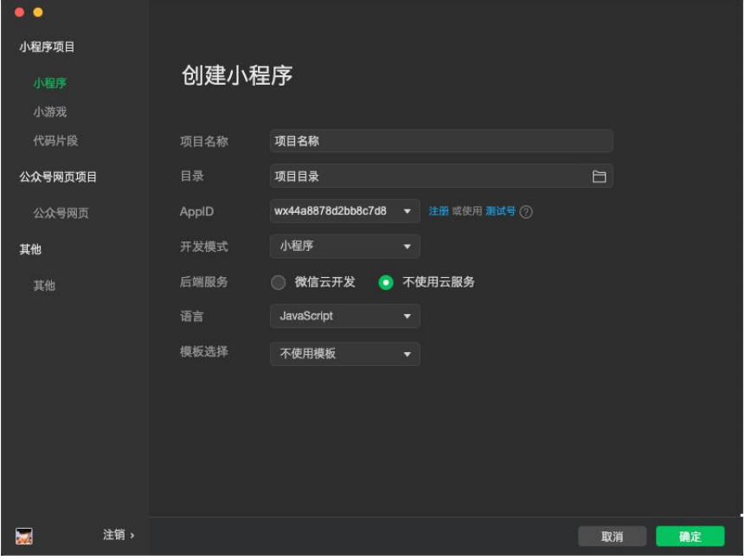Image resolution: width=745 pixels, height=560 pixels.
Task: Click the 注册 link next to AppID
Action: click(439, 211)
